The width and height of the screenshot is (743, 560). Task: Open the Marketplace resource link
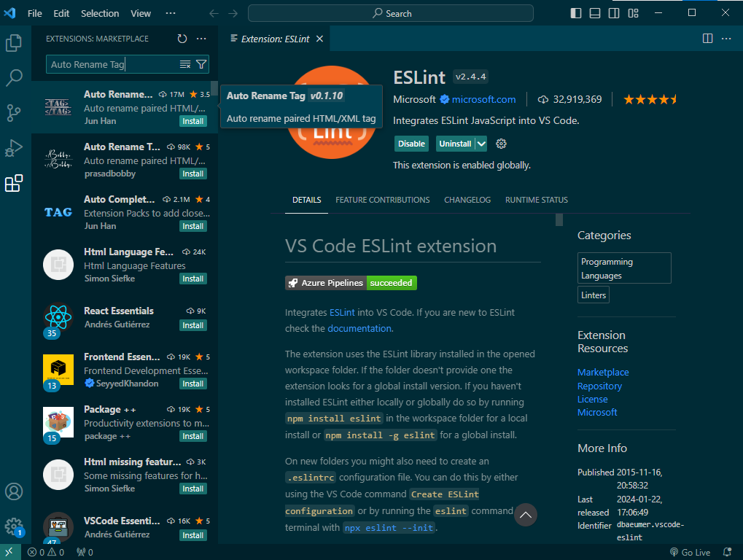tap(603, 373)
